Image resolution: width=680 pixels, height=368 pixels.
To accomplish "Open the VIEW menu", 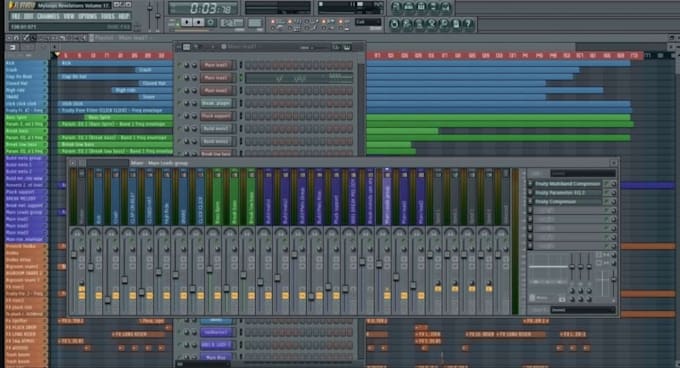I will tap(69, 16).
